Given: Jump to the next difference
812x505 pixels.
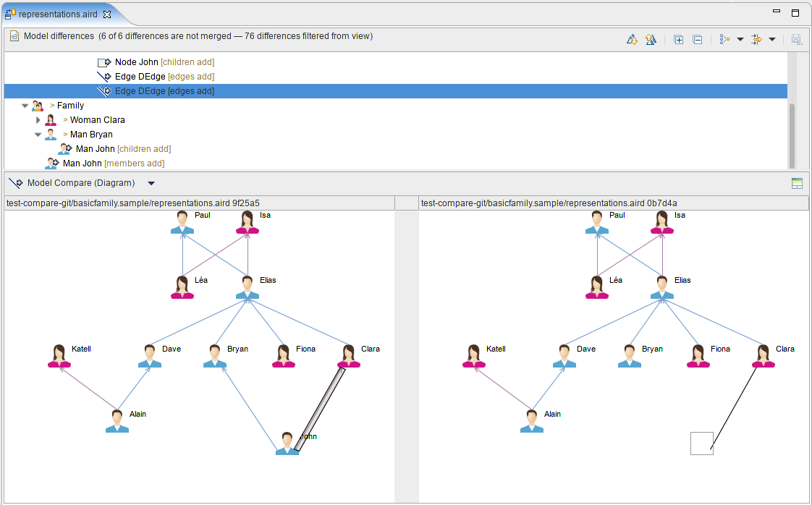Looking at the screenshot, I should (631, 39).
